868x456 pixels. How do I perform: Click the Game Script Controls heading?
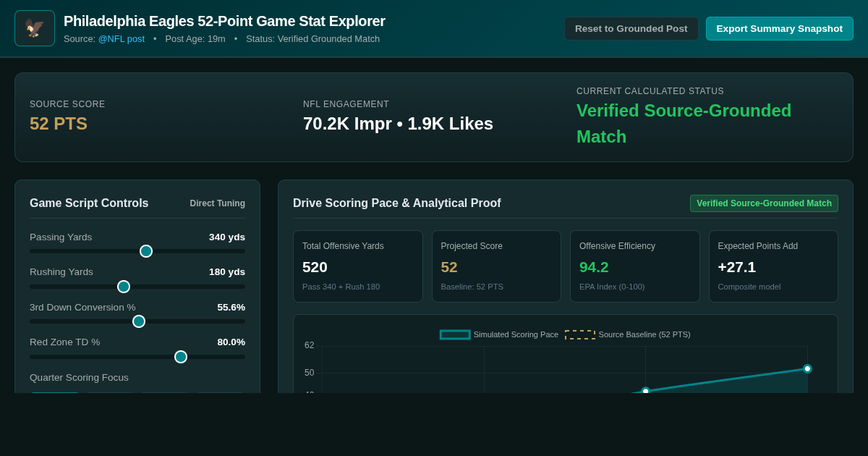point(89,203)
